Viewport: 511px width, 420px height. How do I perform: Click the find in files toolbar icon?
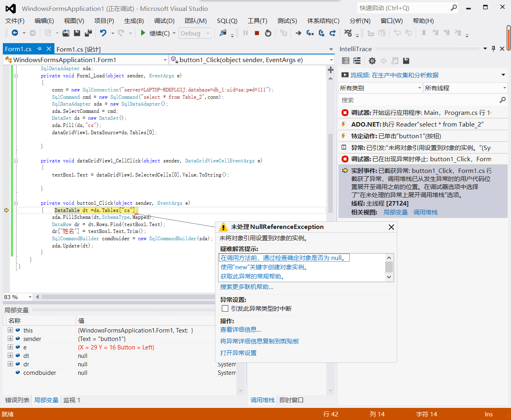coord(223,33)
